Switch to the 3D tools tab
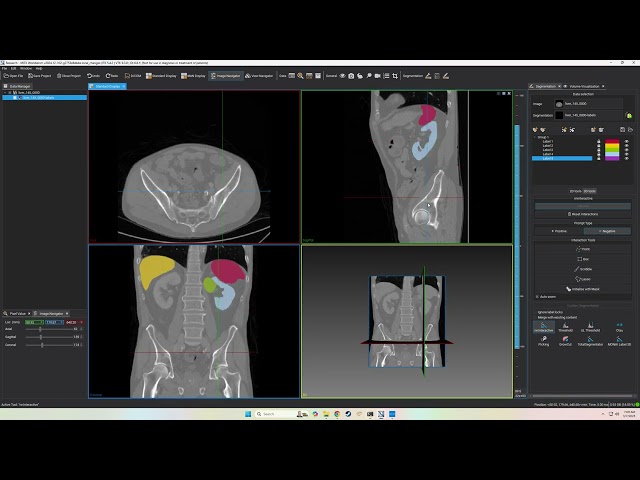 point(589,191)
